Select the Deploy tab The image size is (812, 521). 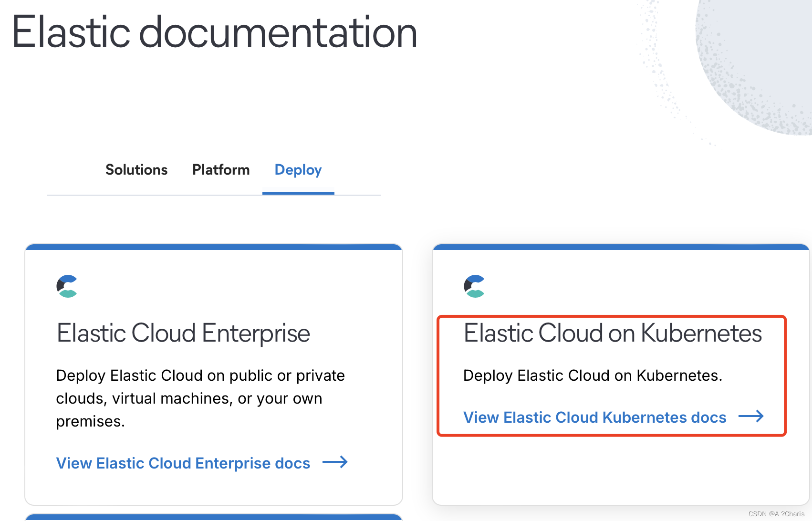(x=298, y=170)
